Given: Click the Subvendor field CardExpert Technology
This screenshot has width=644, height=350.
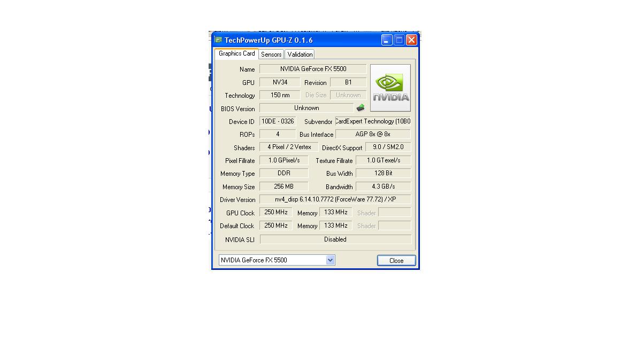Looking at the screenshot, I should (x=373, y=121).
